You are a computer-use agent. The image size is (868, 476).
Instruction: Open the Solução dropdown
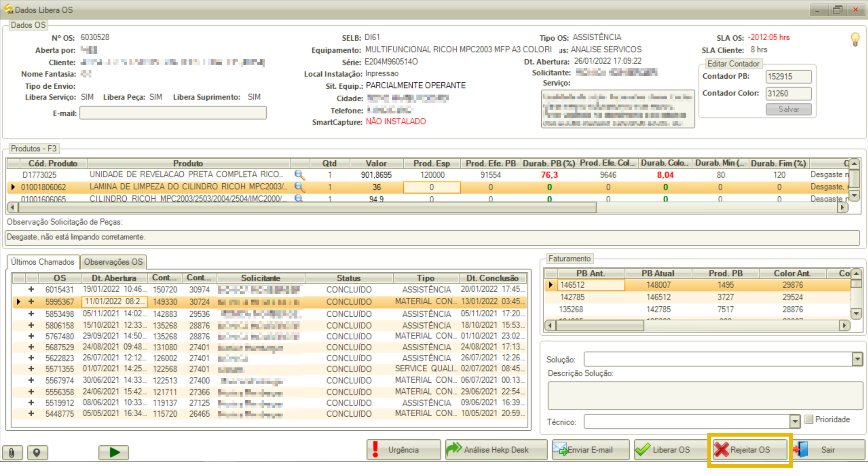click(857, 359)
